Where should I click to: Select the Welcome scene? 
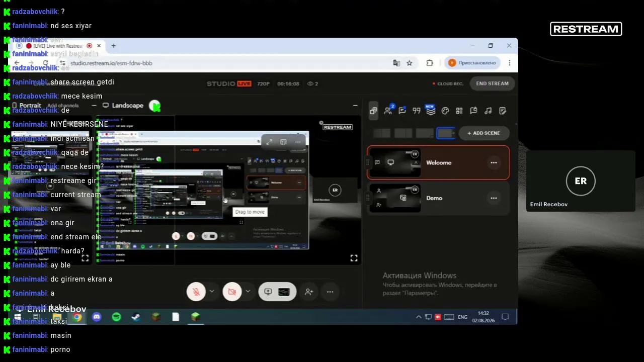click(438, 163)
